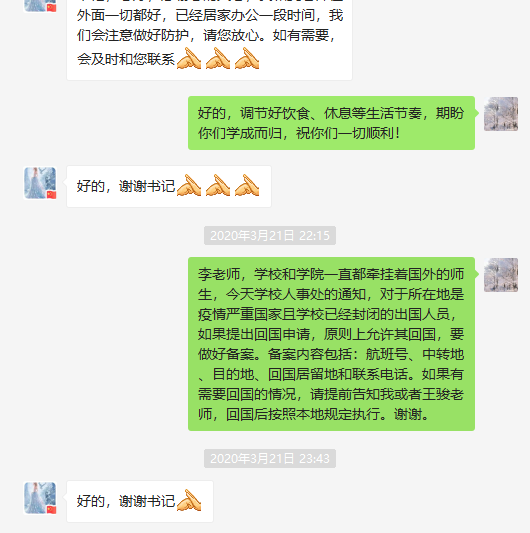Open own avatar beside the "调节好饮食" message
Screen dimensions: 530x533
[501, 114]
